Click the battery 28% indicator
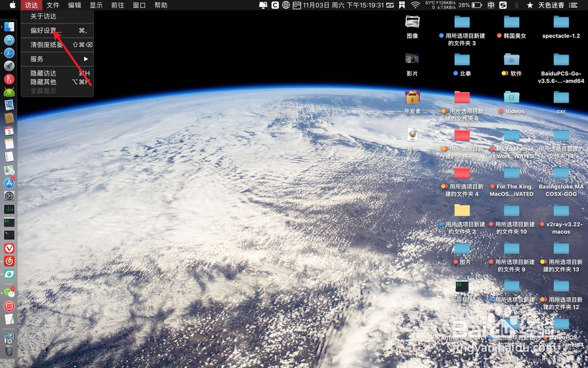 [x=470, y=5]
